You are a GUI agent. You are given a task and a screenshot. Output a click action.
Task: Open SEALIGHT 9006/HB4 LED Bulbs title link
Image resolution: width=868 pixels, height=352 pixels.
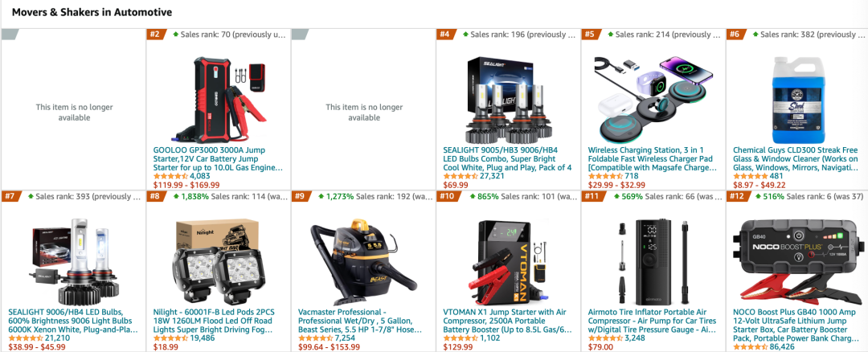[73, 321]
